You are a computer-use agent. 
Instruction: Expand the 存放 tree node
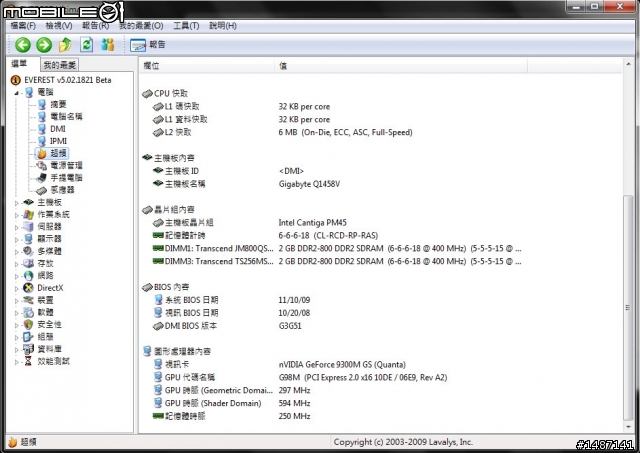16,264
